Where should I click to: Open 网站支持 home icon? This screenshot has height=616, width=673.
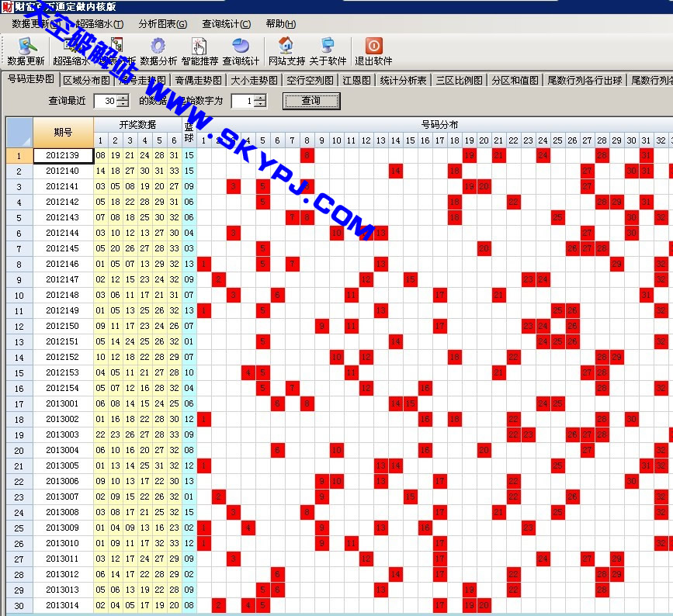click(286, 50)
